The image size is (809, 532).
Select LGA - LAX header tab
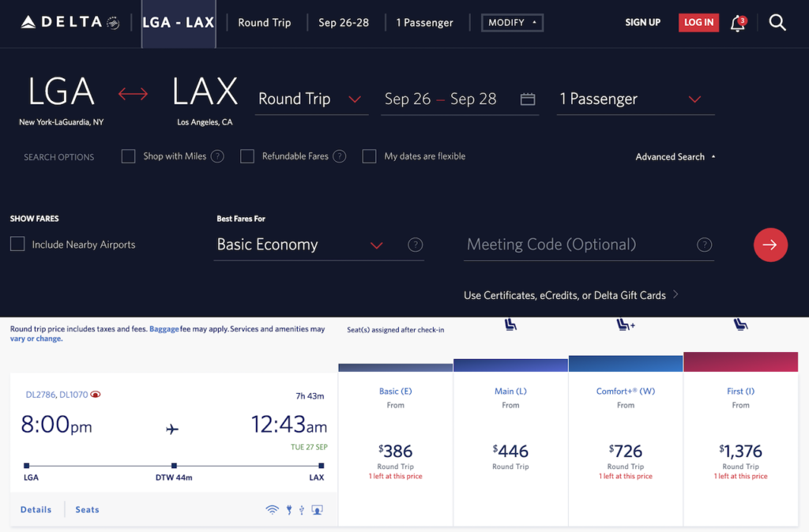click(x=179, y=23)
